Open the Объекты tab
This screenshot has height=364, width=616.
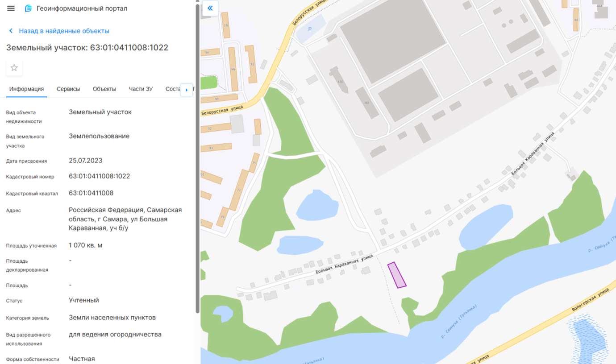click(x=104, y=89)
